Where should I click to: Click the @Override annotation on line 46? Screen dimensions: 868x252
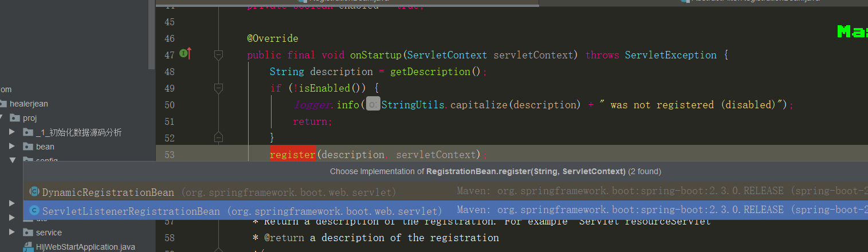(x=273, y=38)
